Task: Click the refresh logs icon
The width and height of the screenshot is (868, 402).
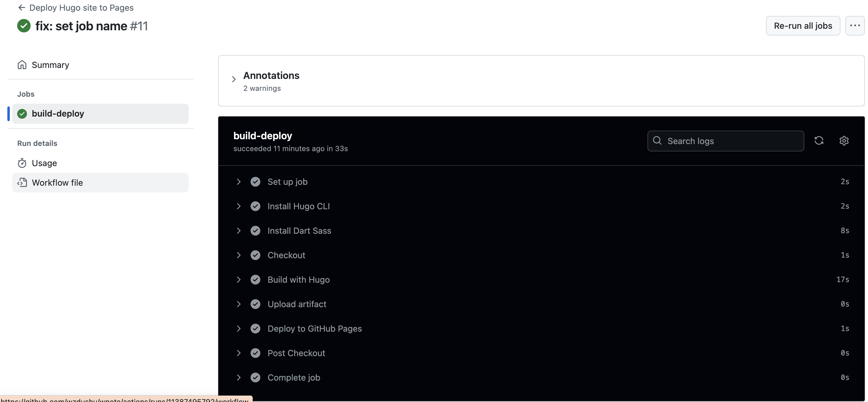Action: click(819, 140)
